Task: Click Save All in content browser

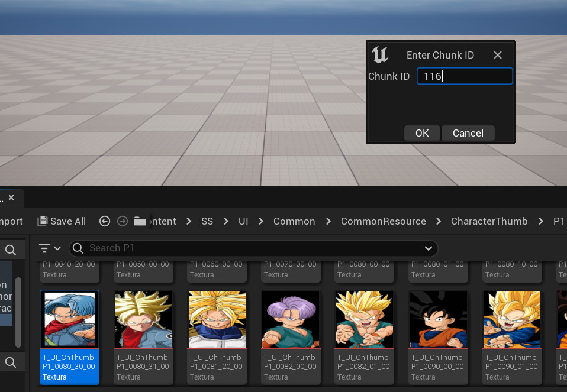Action: [62, 221]
